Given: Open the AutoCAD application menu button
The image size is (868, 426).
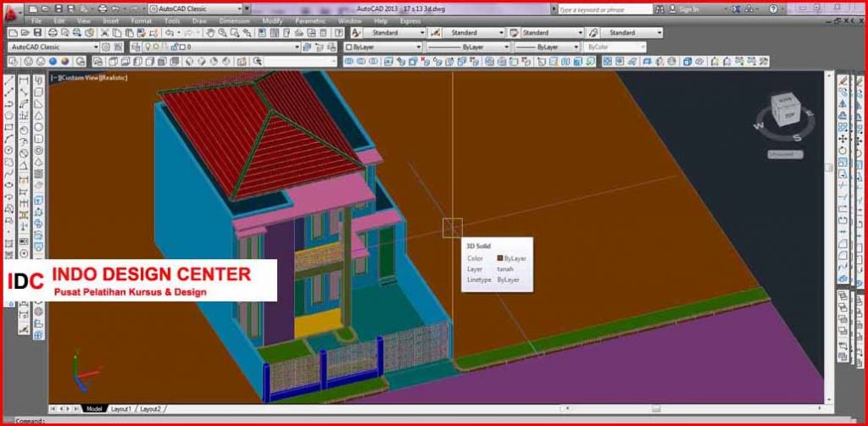Looking at the screenshot, I should [x=11, y=12].
